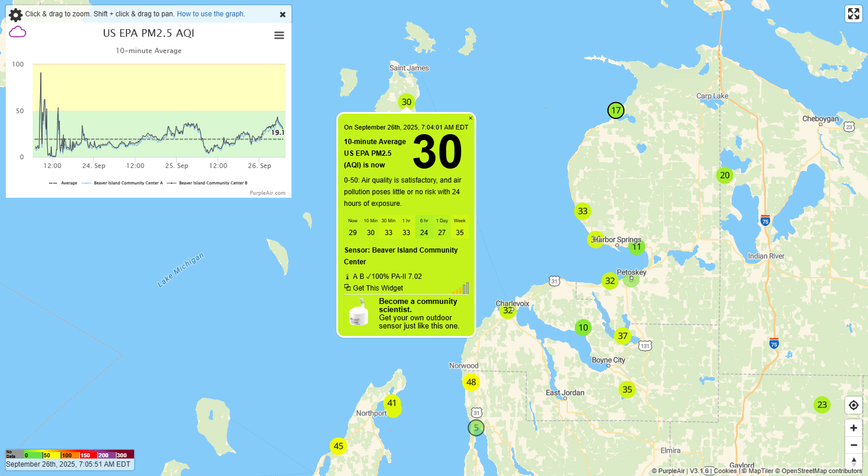Zoom out on the map
868x476 pixels.
pos(853,445)
